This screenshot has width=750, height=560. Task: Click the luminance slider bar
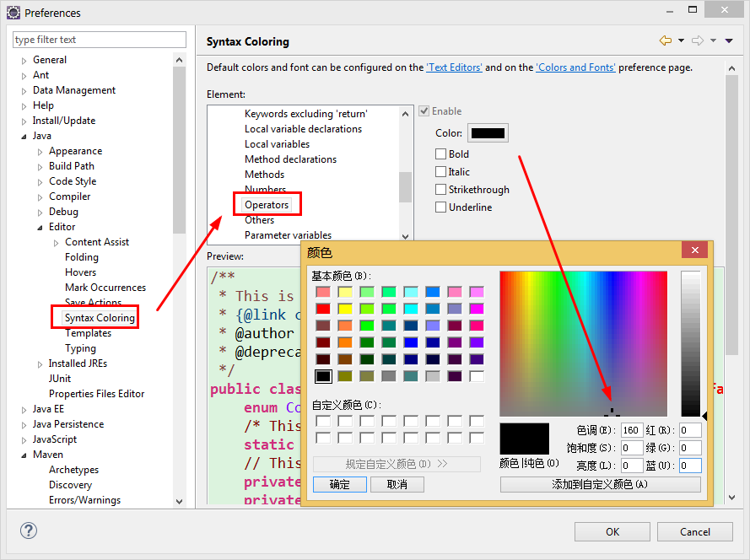pyautogui.click(x=691, y=343)
